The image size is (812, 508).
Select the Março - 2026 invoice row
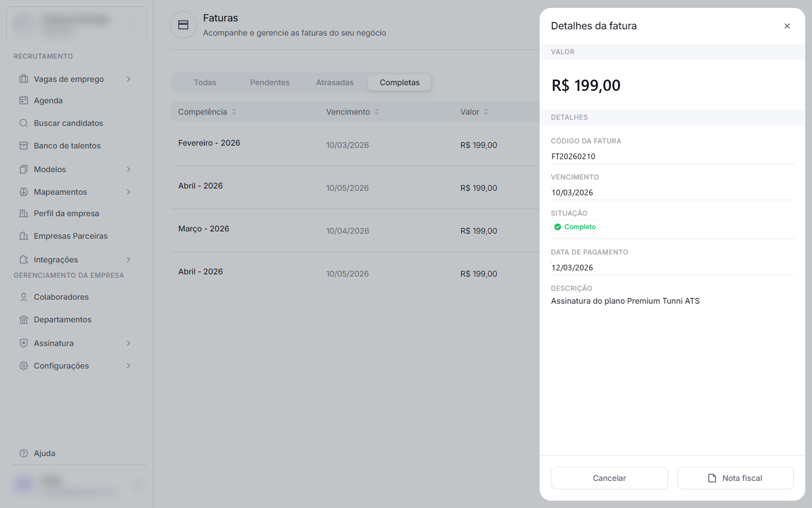(x=355, y=230)
